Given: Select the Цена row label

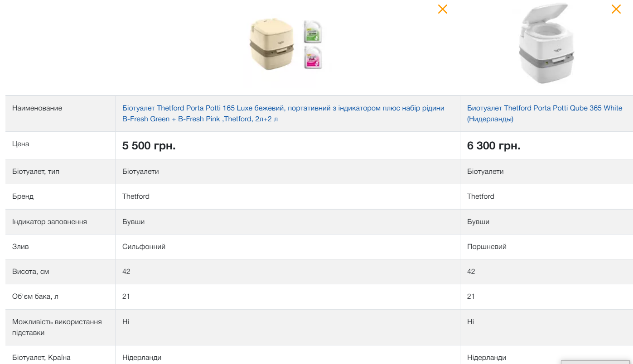Looking at the screenshot, I should pyautogui.click(x=21, y=144).
